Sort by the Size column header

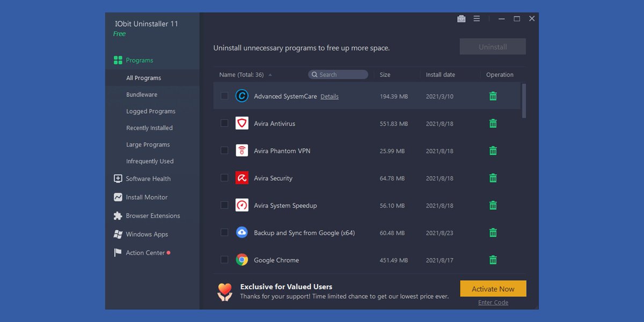tap(385, 75)
